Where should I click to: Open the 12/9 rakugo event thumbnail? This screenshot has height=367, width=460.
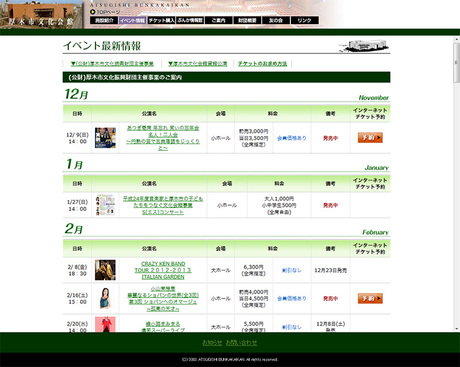[x=105, y=138]
